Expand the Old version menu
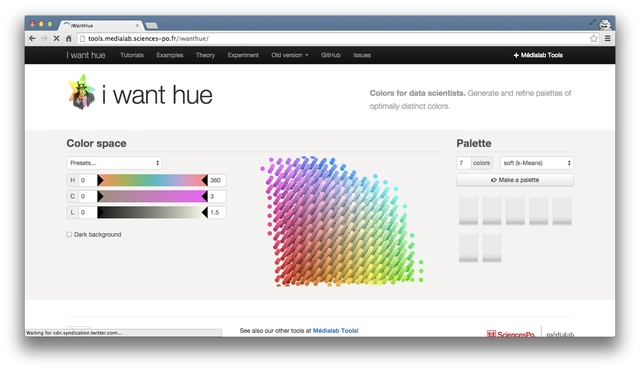This screenshot has width=640, height=371. click(290, 55)
